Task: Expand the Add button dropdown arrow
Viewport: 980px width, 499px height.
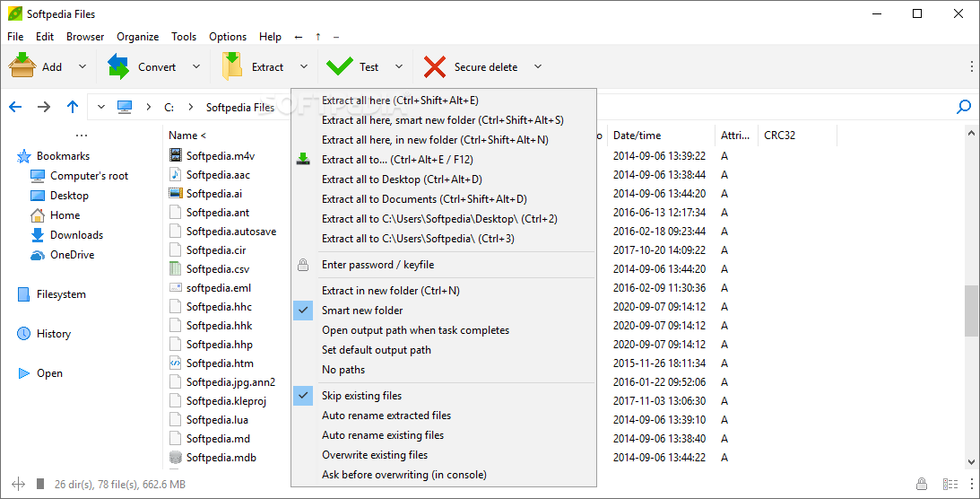Action: [82, 66]
